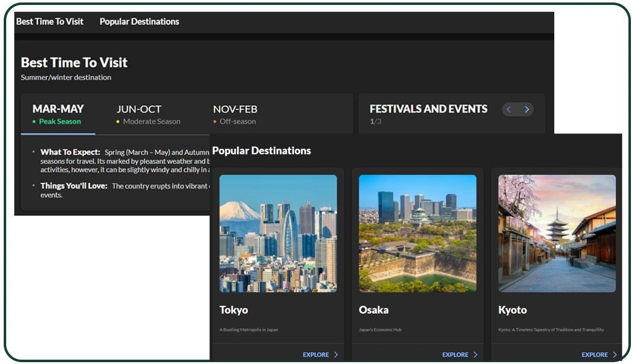Select the NOV-FEB season tab
Viewport: 634px width, 364px height.
click(x=235, y=109)
